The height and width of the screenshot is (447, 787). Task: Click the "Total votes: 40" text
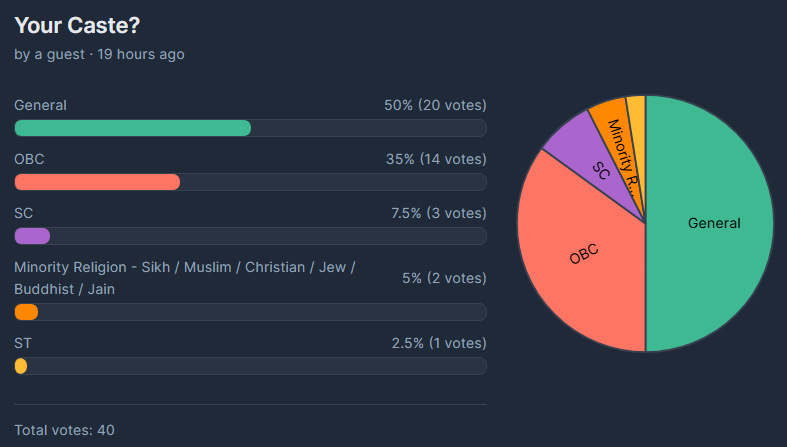point(64,430)
